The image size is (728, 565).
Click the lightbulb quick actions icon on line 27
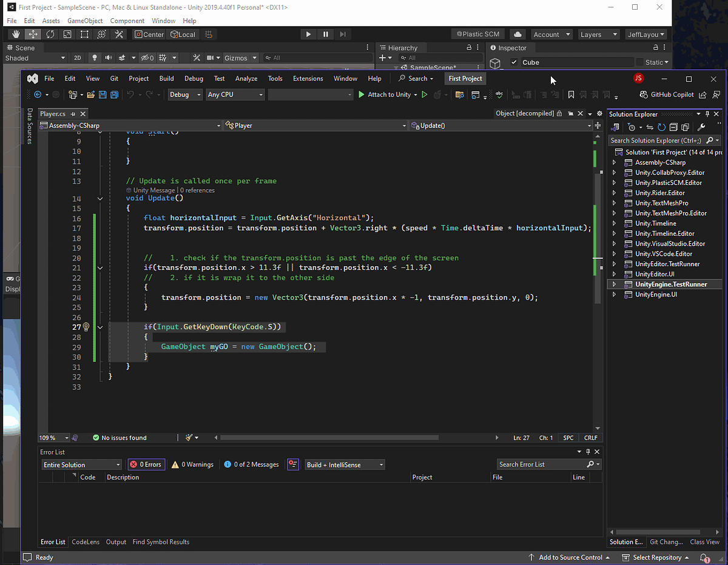[x=86, y=327]
